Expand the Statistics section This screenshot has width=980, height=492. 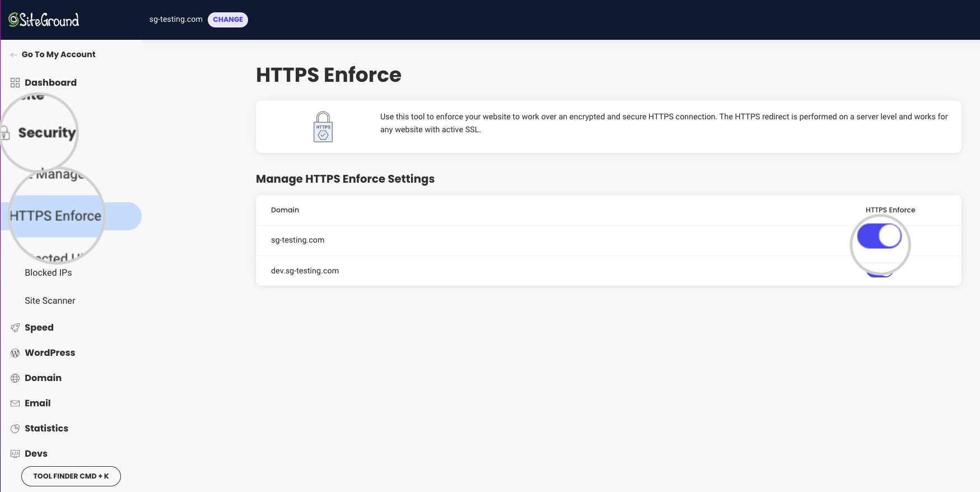46,429
